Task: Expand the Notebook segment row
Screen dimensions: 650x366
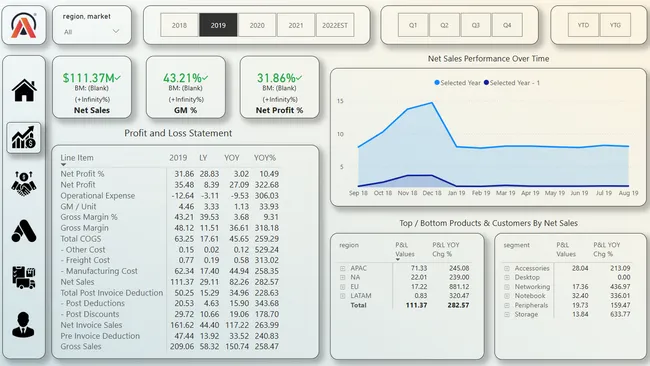Action: pyautogui.click(x=507, y=296)
